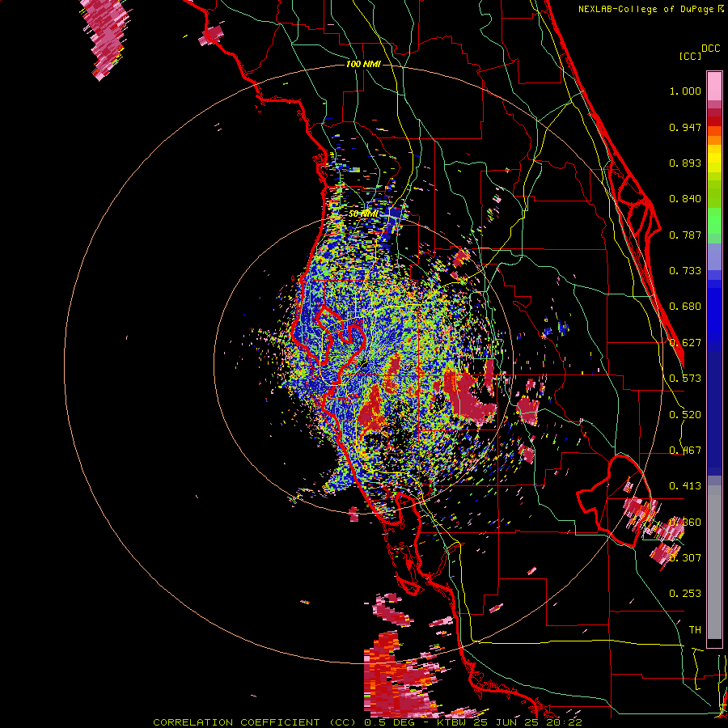Click the 0.413 color scale value
This screenshot has height=728, width=728.
coord(685,486)
